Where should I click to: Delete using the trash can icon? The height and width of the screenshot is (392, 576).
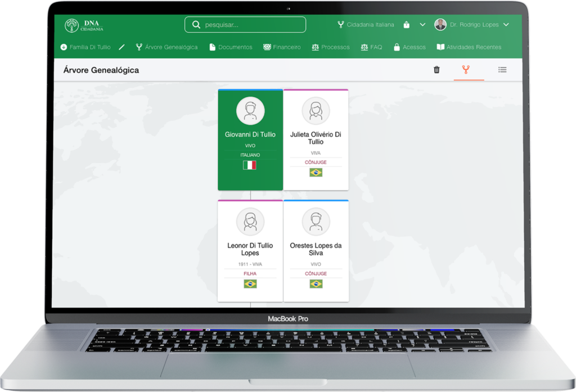pyautogui.click(x=436, y=70)
